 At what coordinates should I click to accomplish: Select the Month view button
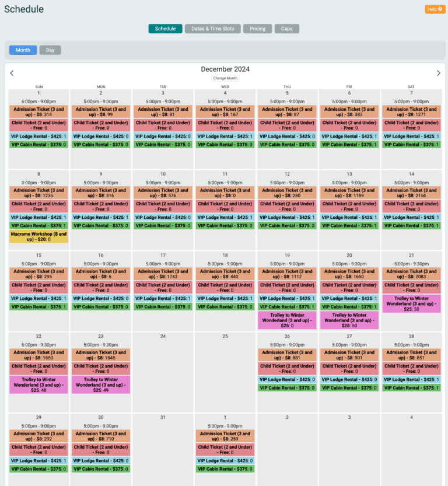(23, 50)
